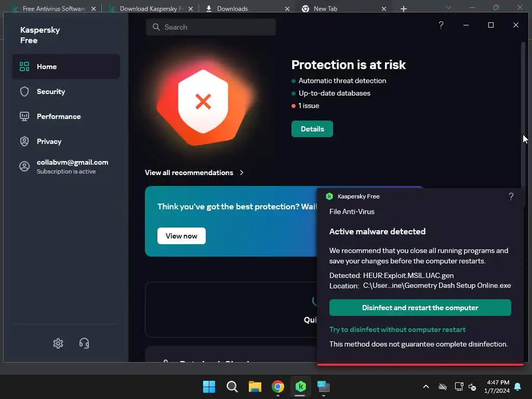Screen dimensions: 532x399
Task: Close the New Tab browser tab
Action: [384, 9]
